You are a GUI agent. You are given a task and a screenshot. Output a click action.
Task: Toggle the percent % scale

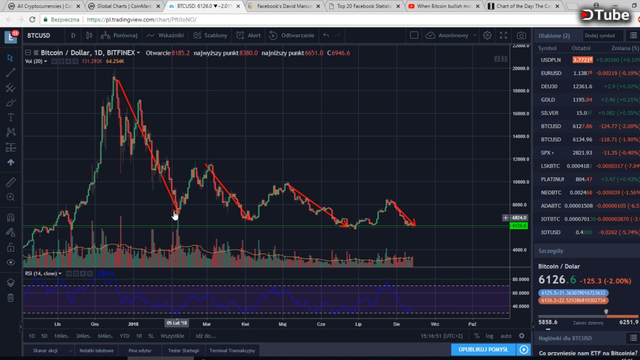tap(477, 336)
